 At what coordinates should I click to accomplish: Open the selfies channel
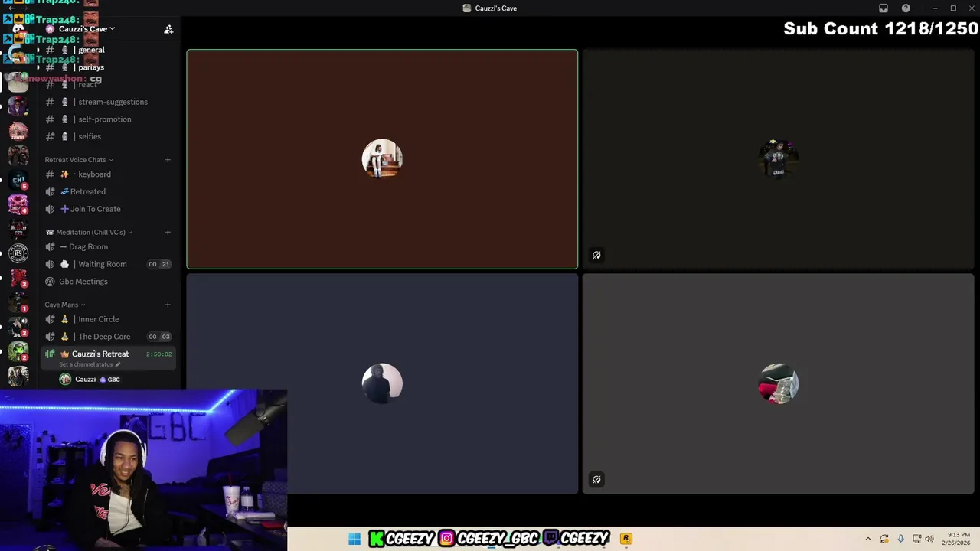click(x=107, y=136)
